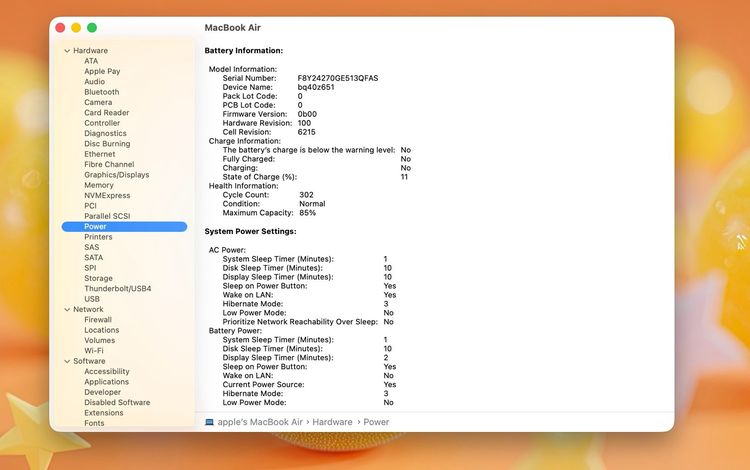Image resolution: width=750 pixels, height=470 pixels.
Task: Click the Hardware category label
Action: tap(90, 51)
